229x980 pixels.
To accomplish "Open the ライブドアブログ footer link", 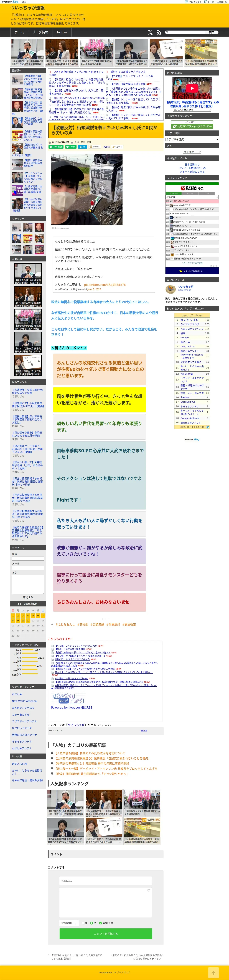I will (121, 972).
